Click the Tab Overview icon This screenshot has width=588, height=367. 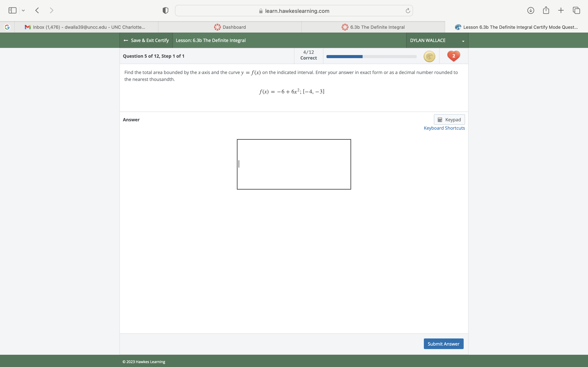coord(576,10)
